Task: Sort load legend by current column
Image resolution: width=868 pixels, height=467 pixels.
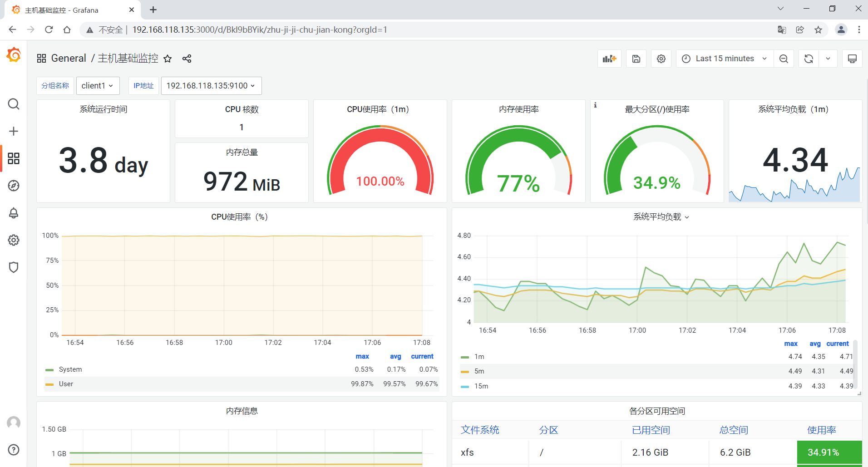Action: click(838, 344)
